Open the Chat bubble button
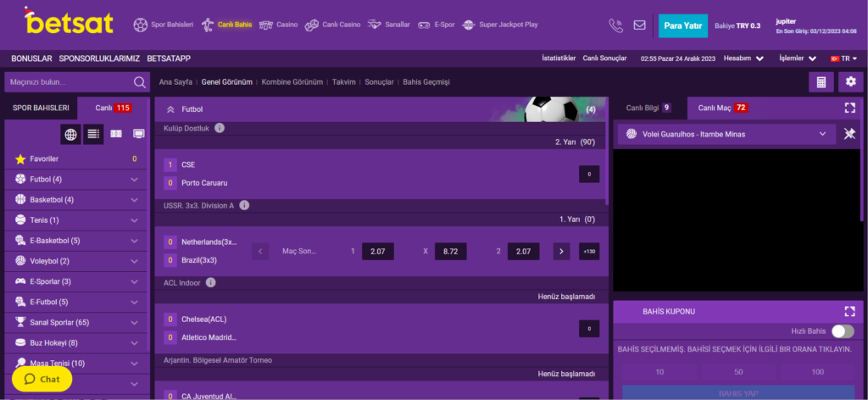The image size is (868, 400). (x=42, y=380)
